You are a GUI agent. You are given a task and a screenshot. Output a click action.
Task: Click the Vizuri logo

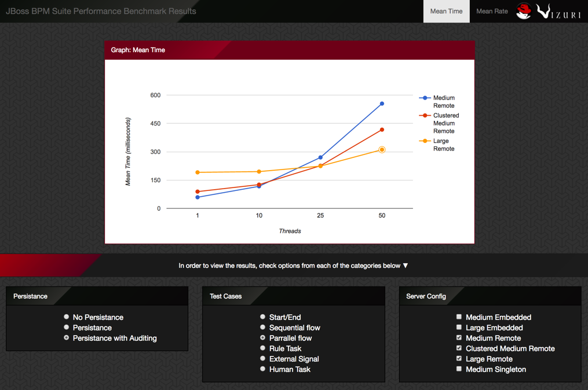(x=558, y=11)
